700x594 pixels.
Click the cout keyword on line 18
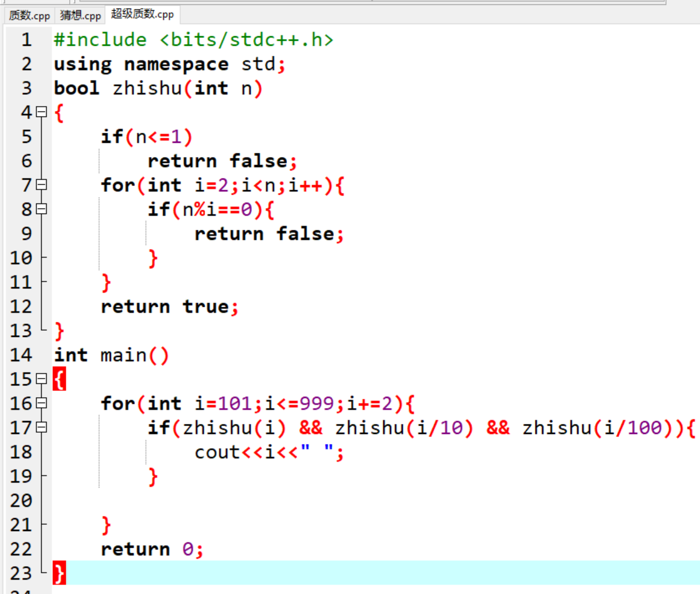(x=217, y=452)
